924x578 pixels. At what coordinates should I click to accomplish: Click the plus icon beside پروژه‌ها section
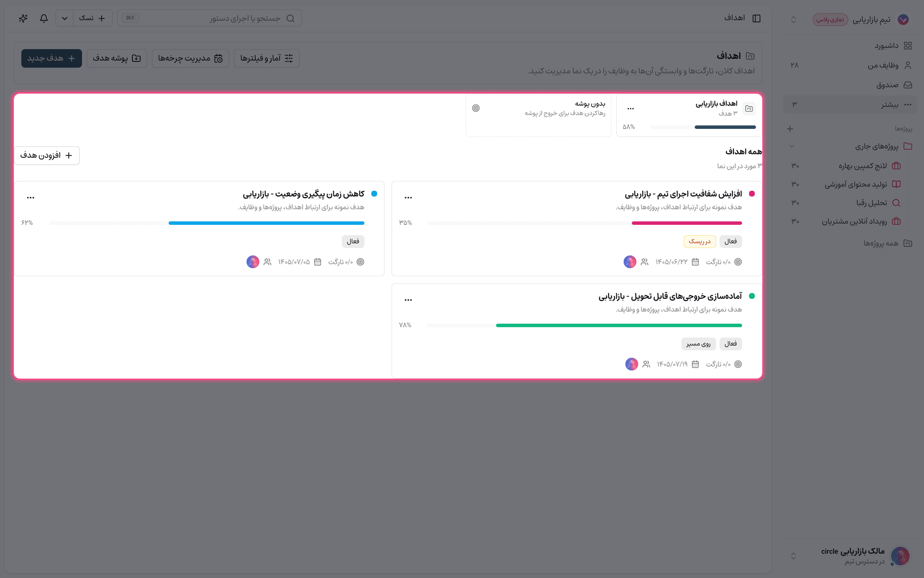pos(790,129)
